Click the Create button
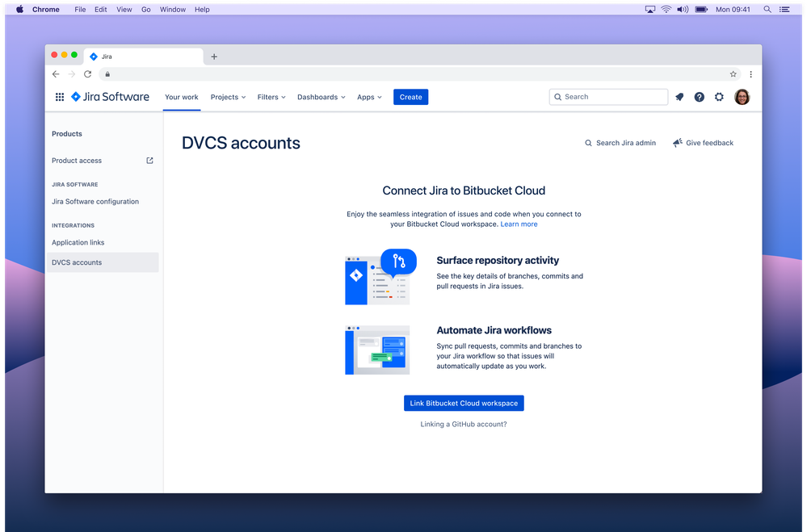 [410, 97]
